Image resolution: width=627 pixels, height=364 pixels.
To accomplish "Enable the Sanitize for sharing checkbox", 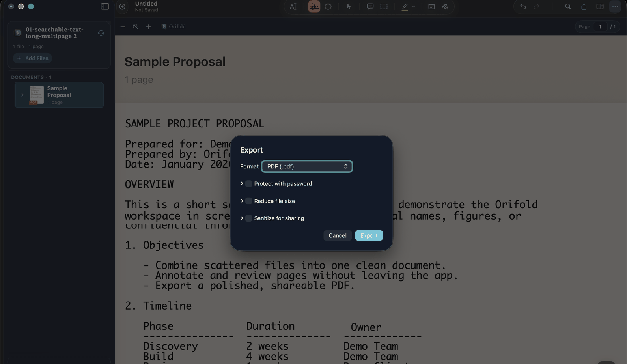I will pos(248,218).
